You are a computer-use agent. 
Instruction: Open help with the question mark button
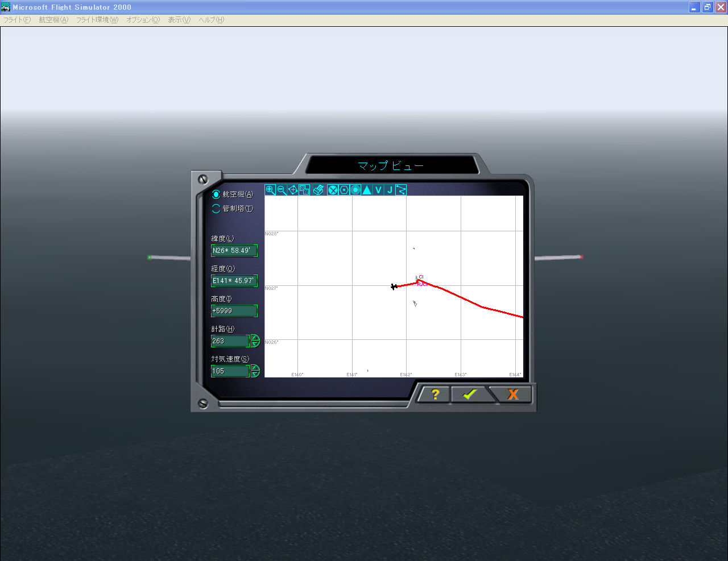click(x=435, y=394)
